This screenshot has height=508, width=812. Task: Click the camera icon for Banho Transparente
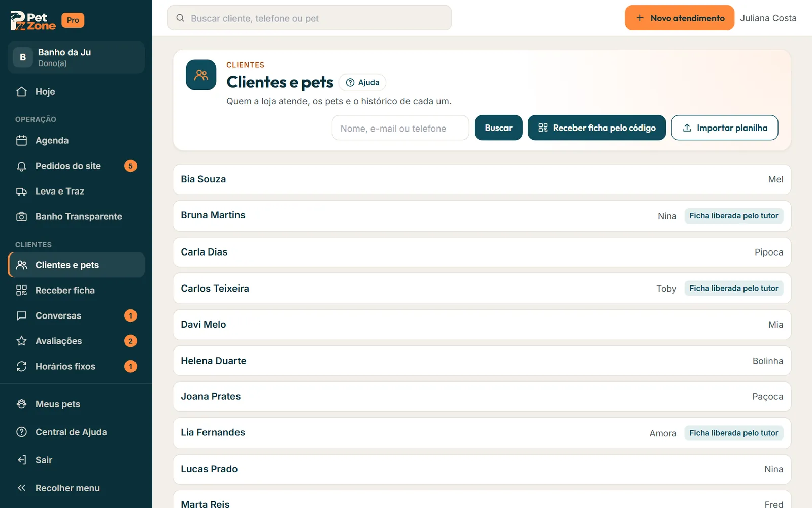[21, 217]
